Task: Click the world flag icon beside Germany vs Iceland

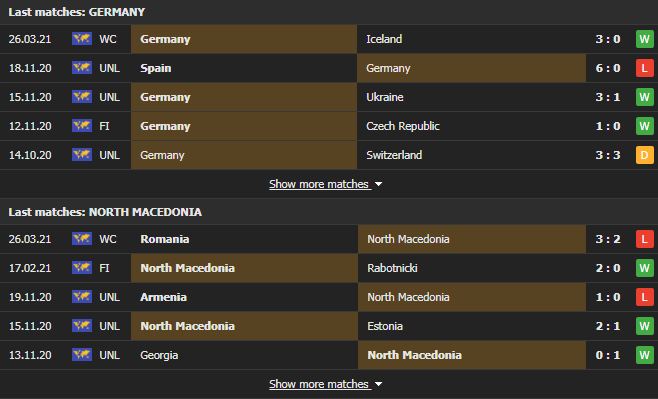Action: pos(82,39)
